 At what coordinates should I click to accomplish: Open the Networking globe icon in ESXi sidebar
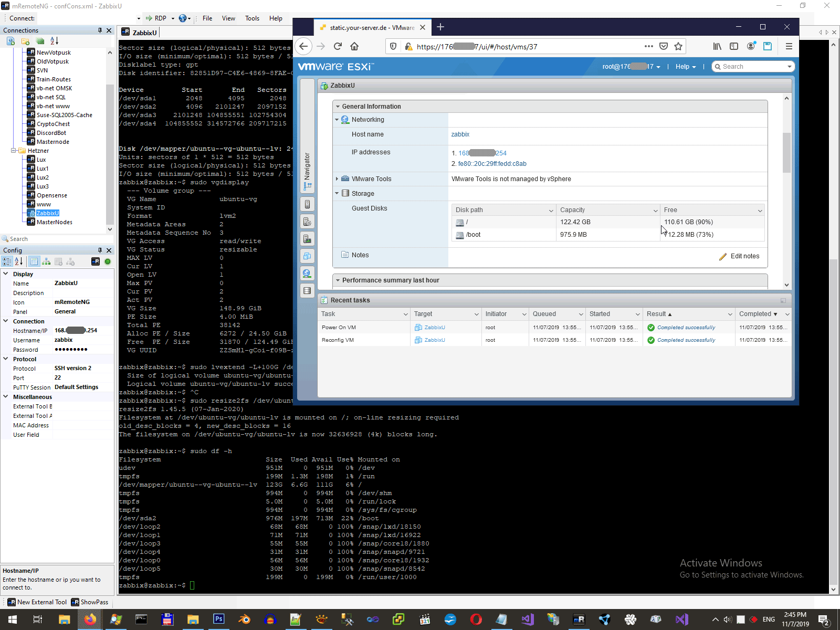click(307, 273)
